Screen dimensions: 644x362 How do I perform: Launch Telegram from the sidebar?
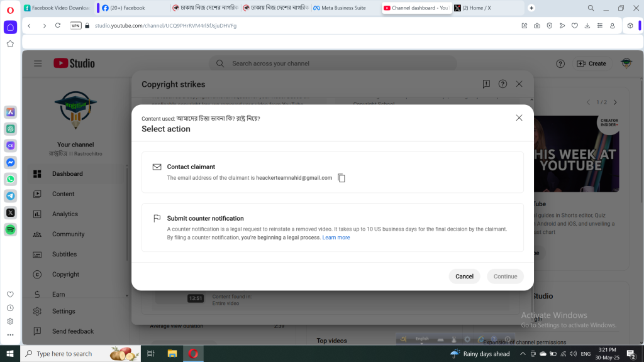pos(11,195)
